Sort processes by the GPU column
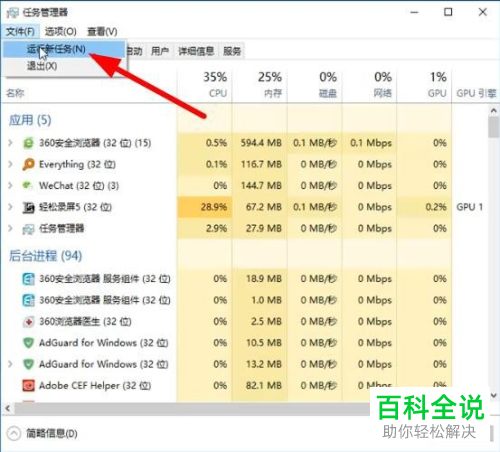 (x=424, y=85)
